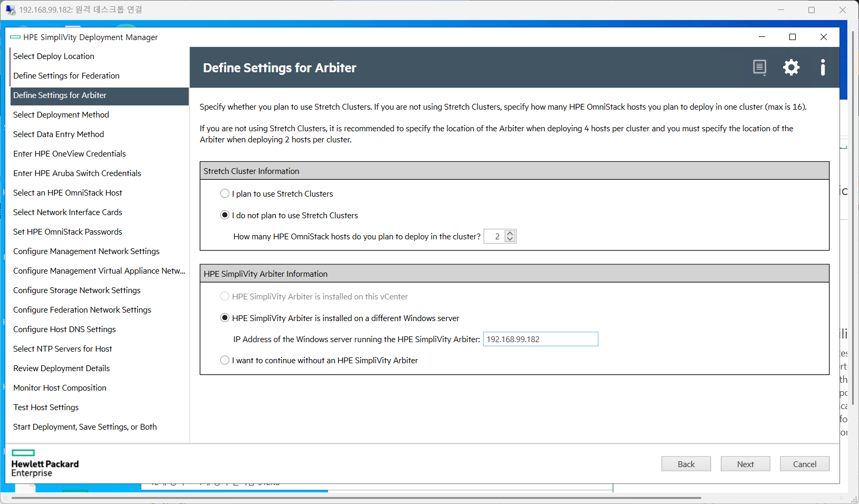Click the 'Stretch Cluster Information' section header
The height and width of the screenshot is (504, 859).
[x=515, y=171]
